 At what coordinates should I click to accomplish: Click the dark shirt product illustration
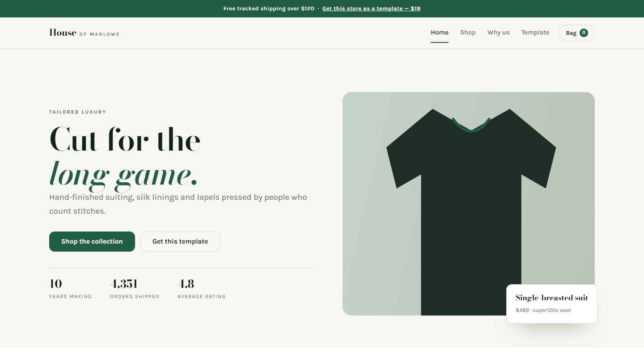click(x=471, y=212)
